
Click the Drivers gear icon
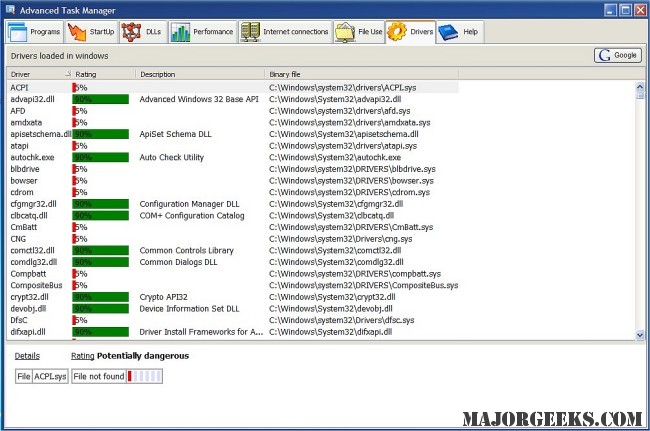397,31
